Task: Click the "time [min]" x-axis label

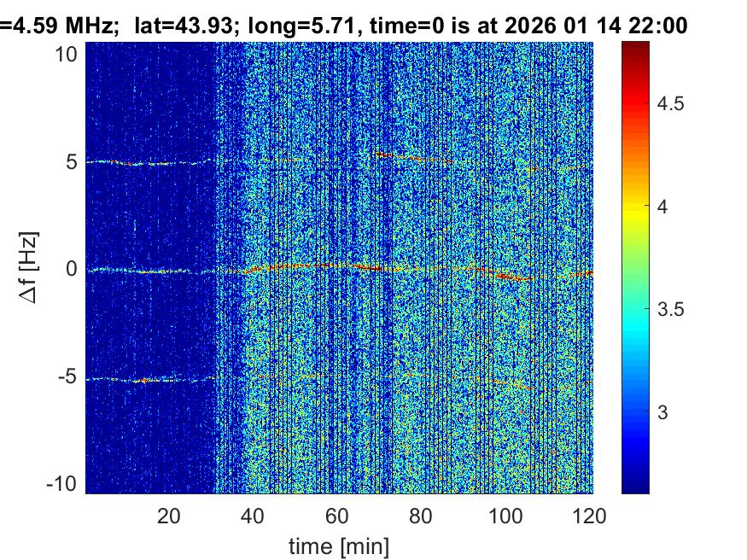Action: click(339, 544)
